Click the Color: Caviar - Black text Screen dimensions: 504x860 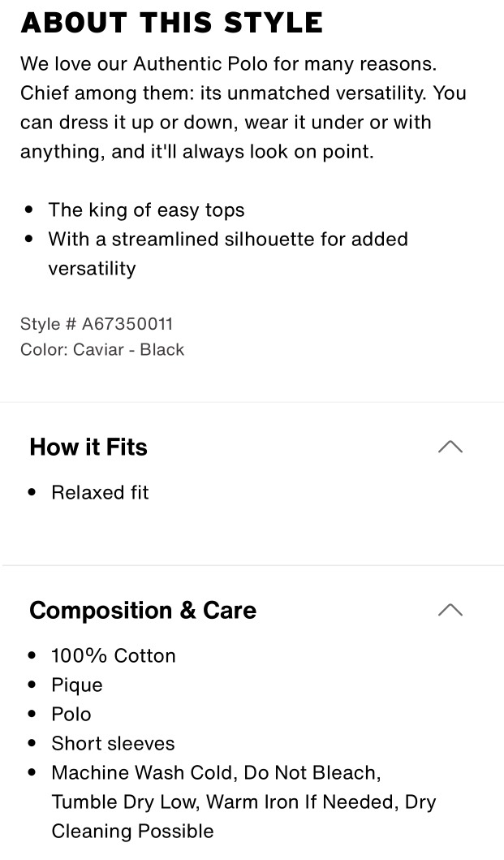tap(102, 349)
